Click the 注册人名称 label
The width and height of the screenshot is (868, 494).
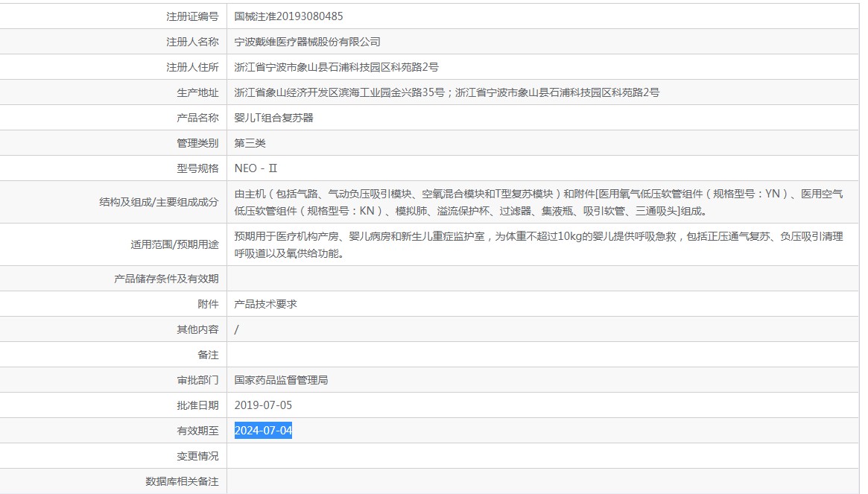(x=192, y=42)
